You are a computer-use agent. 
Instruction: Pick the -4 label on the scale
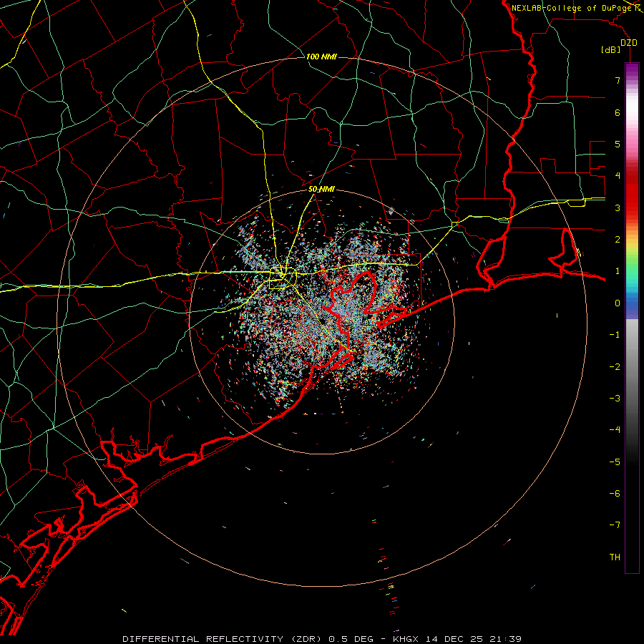pyautogui.click(x=615, y=430)
